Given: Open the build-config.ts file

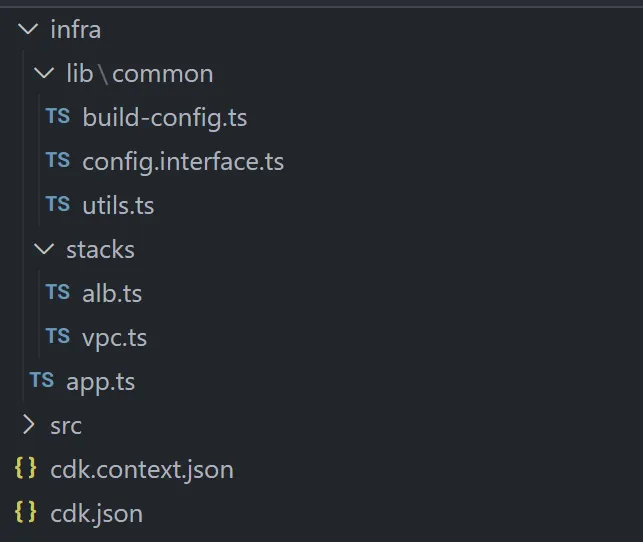Looking at the screenshot, I should (164, 117).
